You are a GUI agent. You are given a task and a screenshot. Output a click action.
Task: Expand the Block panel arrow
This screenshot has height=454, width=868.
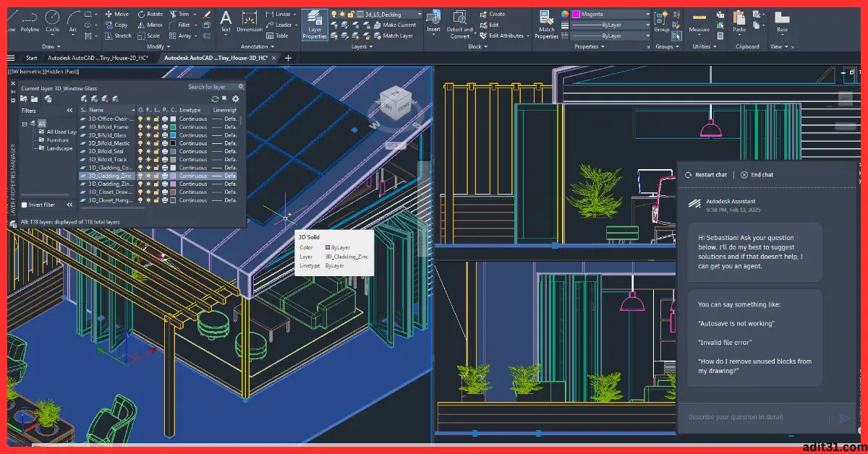[488, 47]
